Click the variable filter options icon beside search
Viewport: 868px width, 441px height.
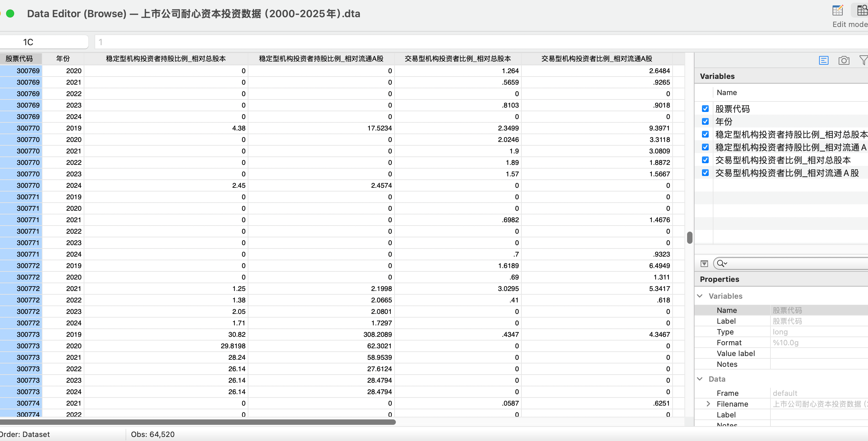point(704,263)
